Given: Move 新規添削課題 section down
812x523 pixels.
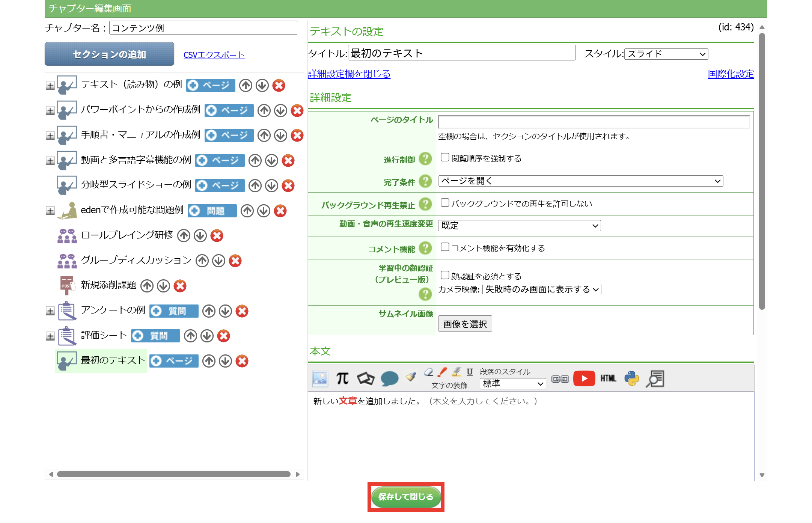Looking at the screenshot, I should click(163, 286).
